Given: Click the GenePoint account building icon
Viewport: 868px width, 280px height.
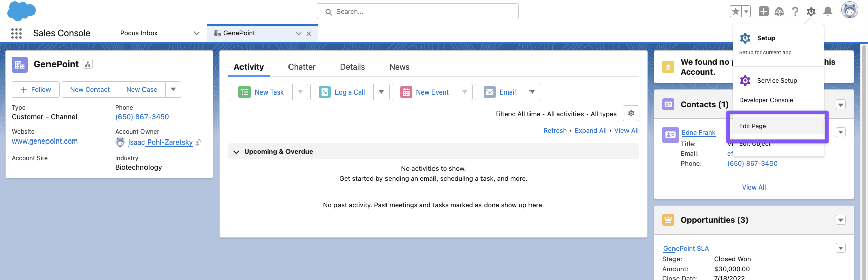Looking at the screenshot, I should 20,65.
